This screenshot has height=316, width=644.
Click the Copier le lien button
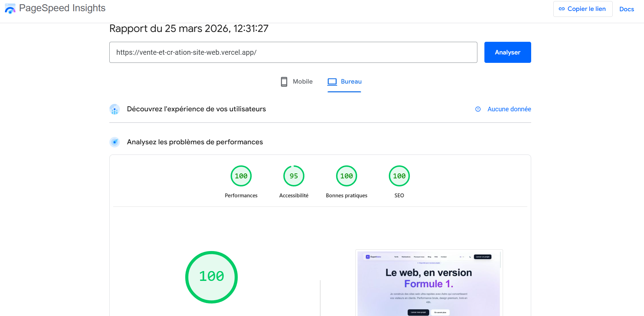tap(582, 9)
